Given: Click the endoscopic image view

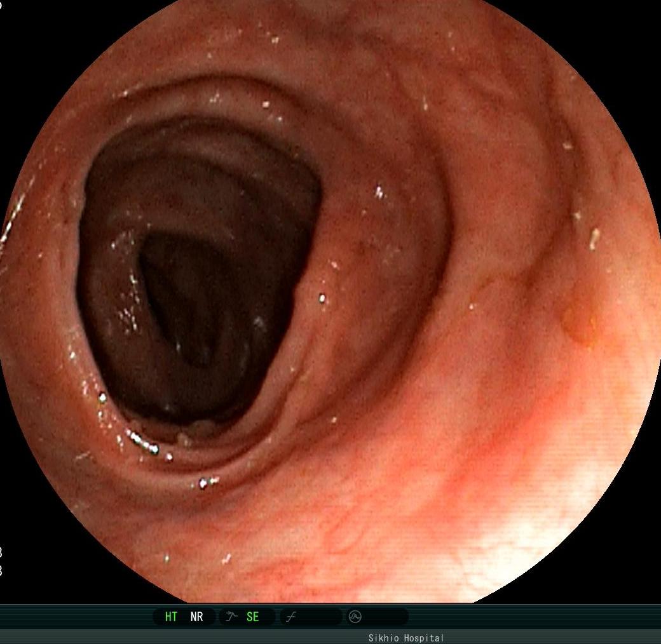Looking at the screenshot, I should pos(330,301).
